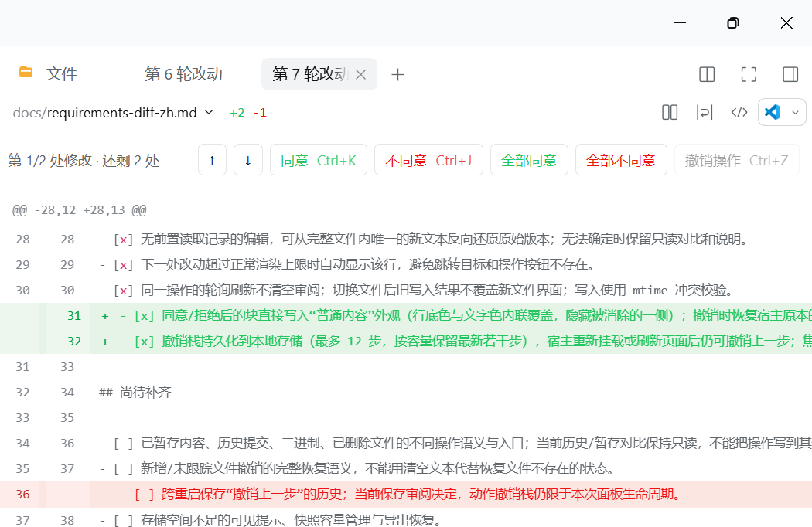Jump to previous change with up arrow
812x527 pixels.
[212, 161]
